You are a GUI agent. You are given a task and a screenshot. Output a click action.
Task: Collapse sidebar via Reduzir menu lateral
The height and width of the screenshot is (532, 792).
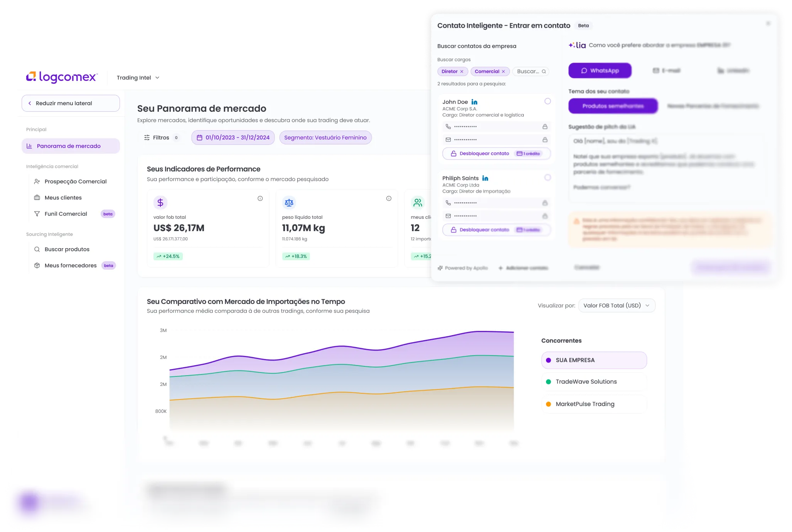[71, 103]
